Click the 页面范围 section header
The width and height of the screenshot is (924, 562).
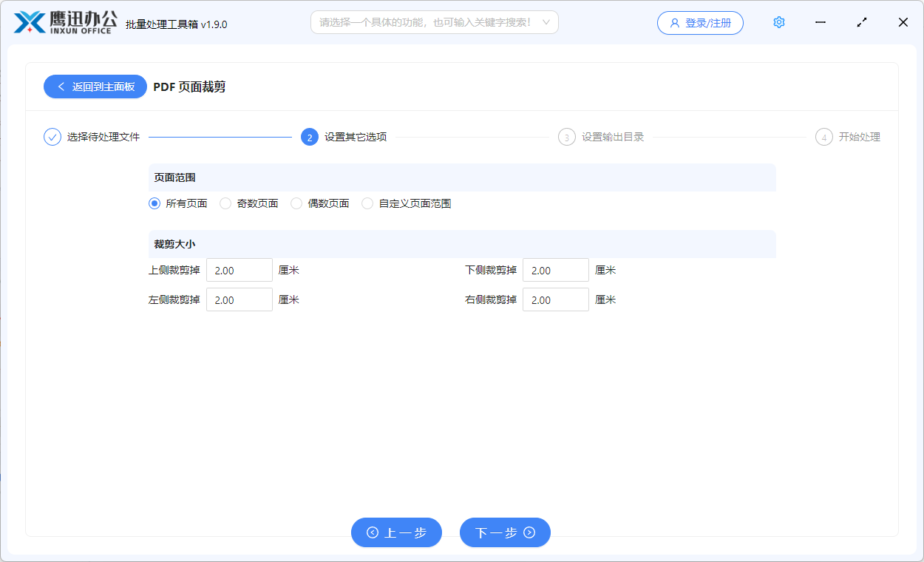click(169, 177)
